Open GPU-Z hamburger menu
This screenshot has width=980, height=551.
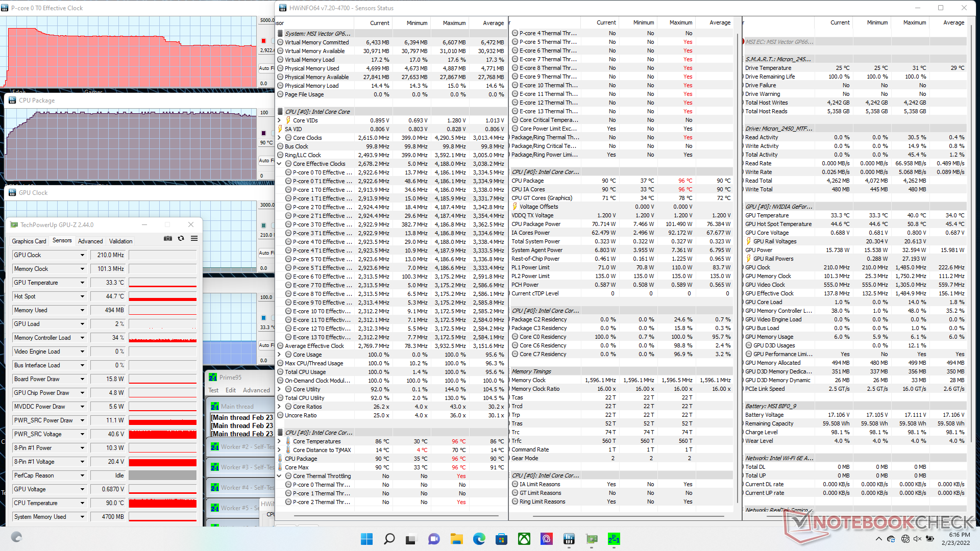click(x=194, y=239)
